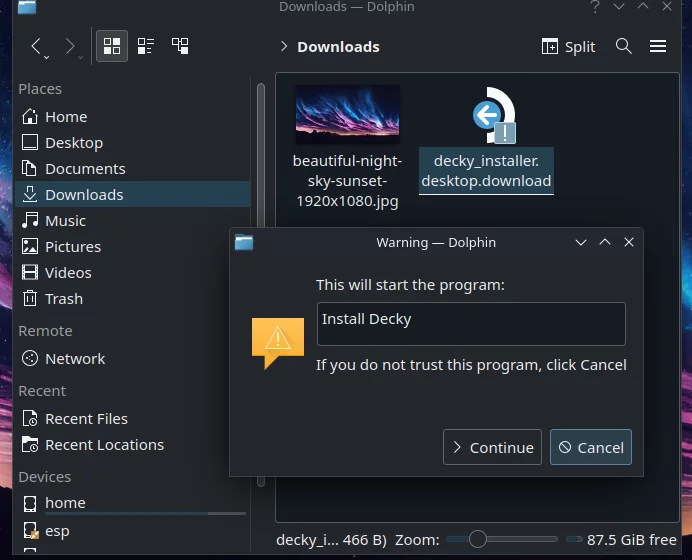Viewport: 692px width, 560px height.
Task: Open Music in Places
Action: pos(132,221)
